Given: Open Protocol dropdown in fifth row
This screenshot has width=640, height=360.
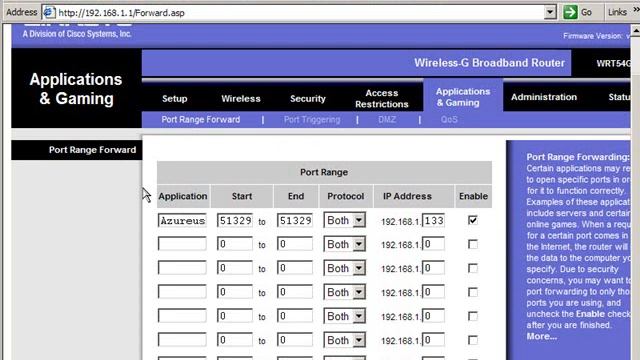Looking at the screenshot, I should point(344,316).
